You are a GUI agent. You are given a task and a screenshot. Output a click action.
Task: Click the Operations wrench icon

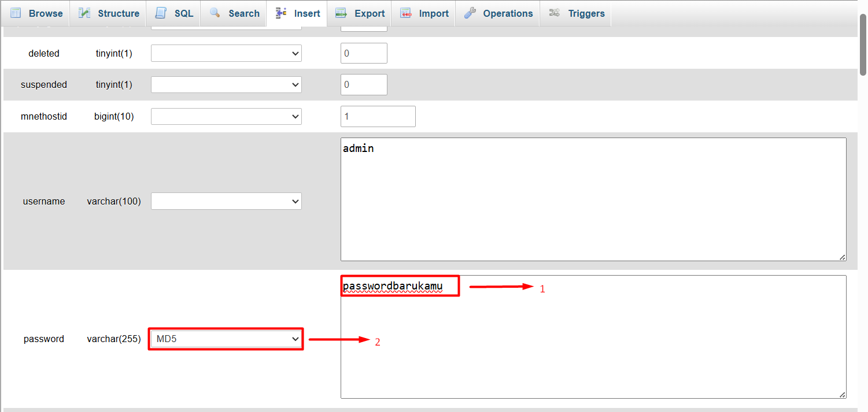coord(470,13)
